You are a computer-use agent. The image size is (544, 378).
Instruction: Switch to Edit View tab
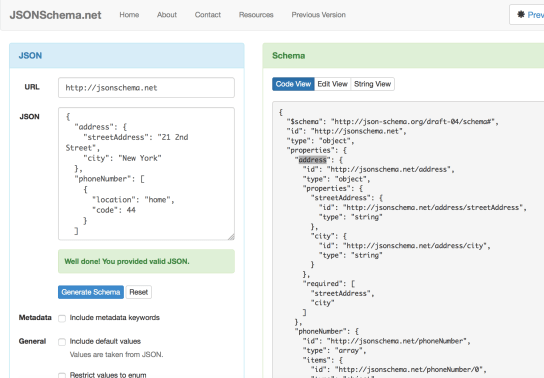coord(332,84)
